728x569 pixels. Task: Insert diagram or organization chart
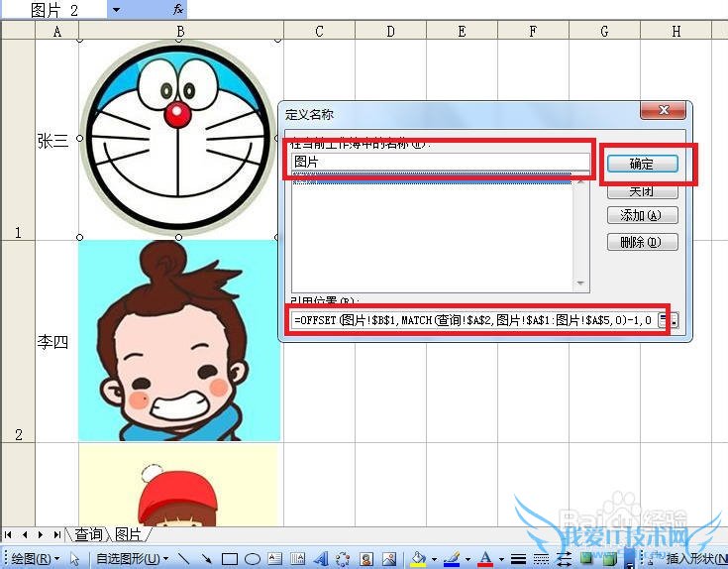[343, 559]
